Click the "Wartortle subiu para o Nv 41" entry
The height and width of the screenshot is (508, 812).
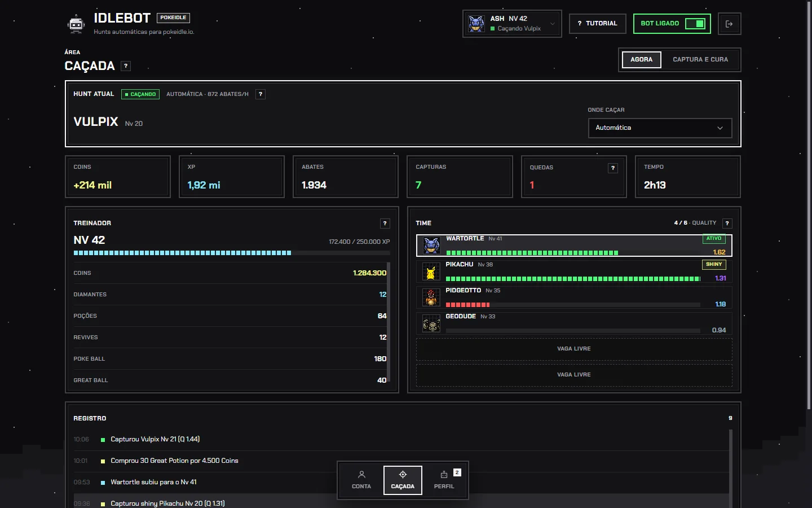(x=401, y=483)
